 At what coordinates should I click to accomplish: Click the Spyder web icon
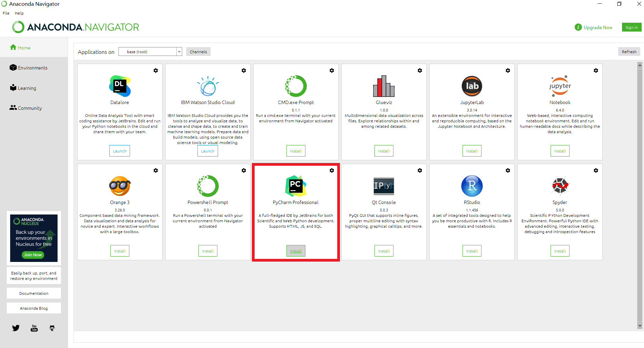560,186
